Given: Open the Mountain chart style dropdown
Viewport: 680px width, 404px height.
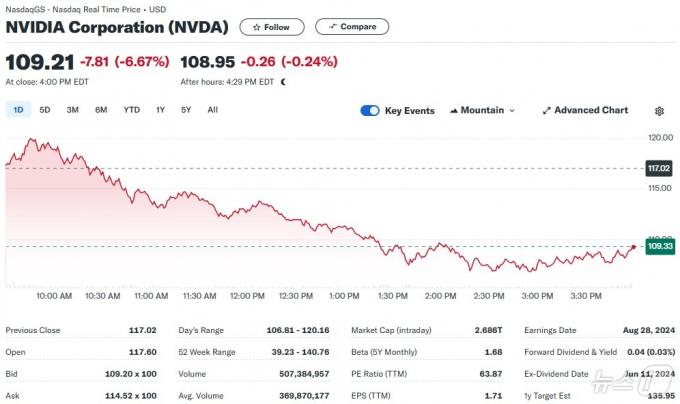Looking at the screenshot, I should pos(482,111).
